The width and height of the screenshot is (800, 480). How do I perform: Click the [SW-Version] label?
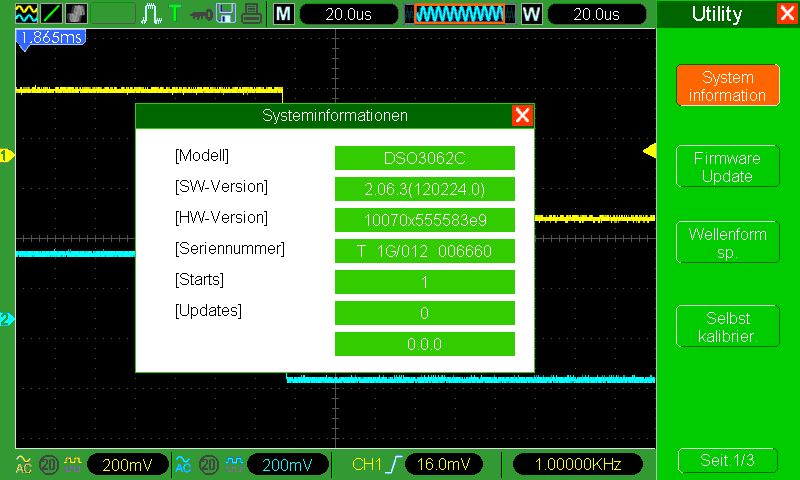coord(221,187)
